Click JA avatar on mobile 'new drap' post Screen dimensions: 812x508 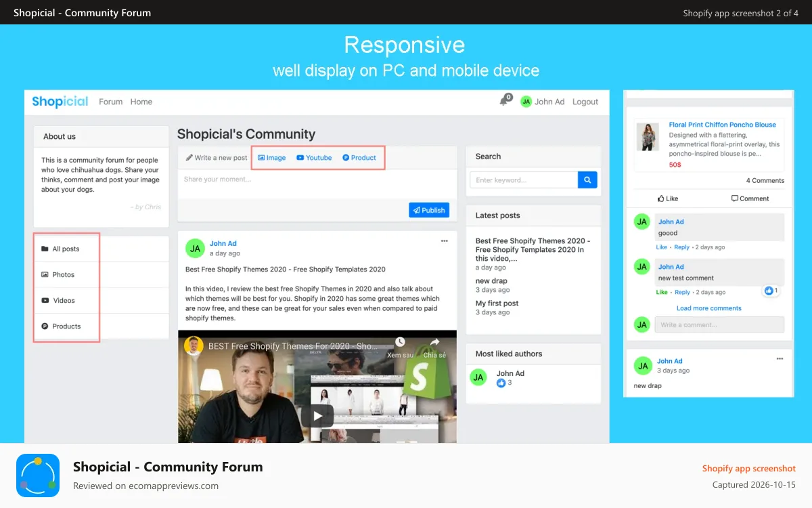coord(642,366)
